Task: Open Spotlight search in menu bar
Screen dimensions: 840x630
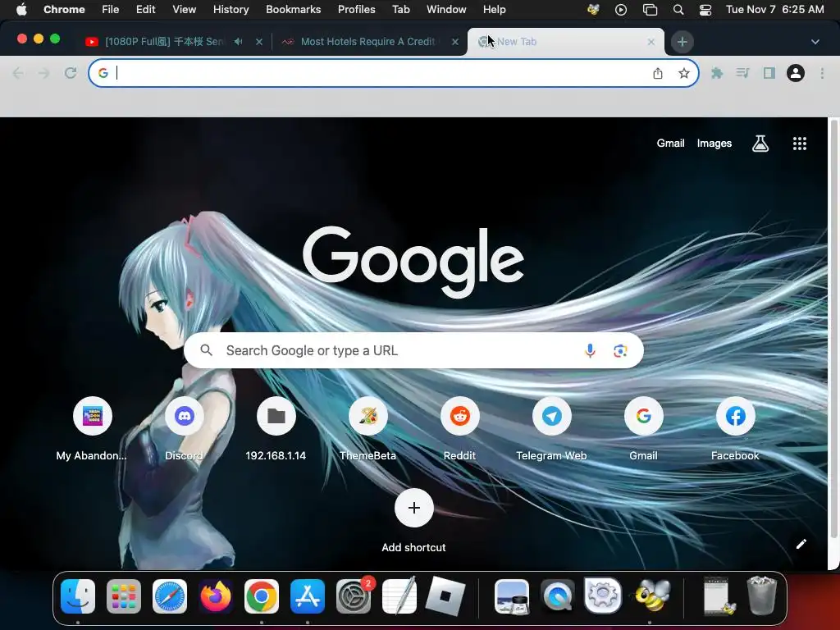Action: click(x=678, y=10)
